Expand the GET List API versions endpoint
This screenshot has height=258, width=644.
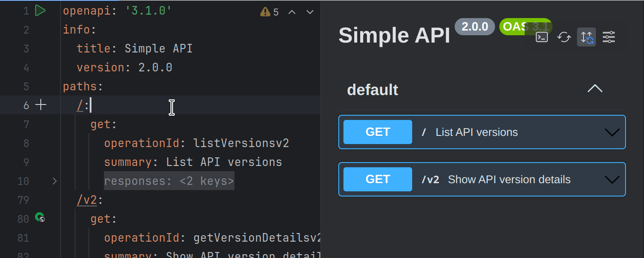pyautogui.click(x=611, y=132)
